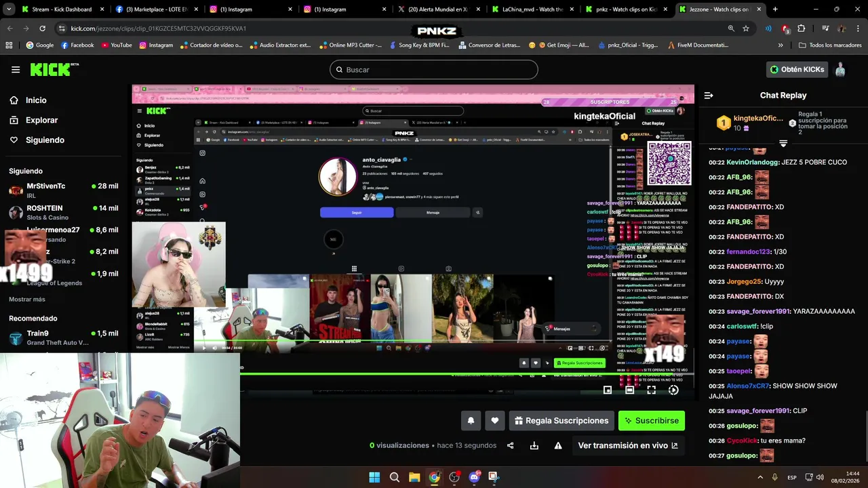The width and height of the screenshot is (868, 488).
Task: Click the Regala Suscripciones button
Action: [x=561, y=421]
